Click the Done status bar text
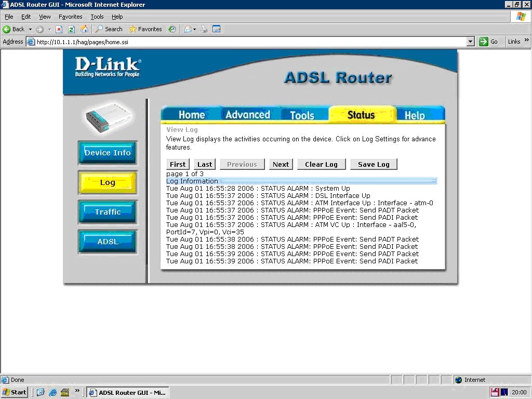Screen dimensions: 532x399 17,380
